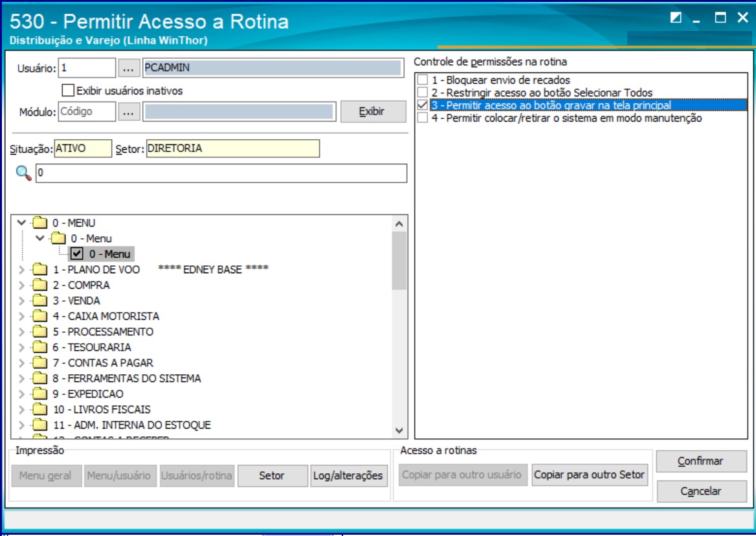The width and height of the screenshot is (756, 536).
Task: Expand the 2 - COMPRA node
Action: 21,285
